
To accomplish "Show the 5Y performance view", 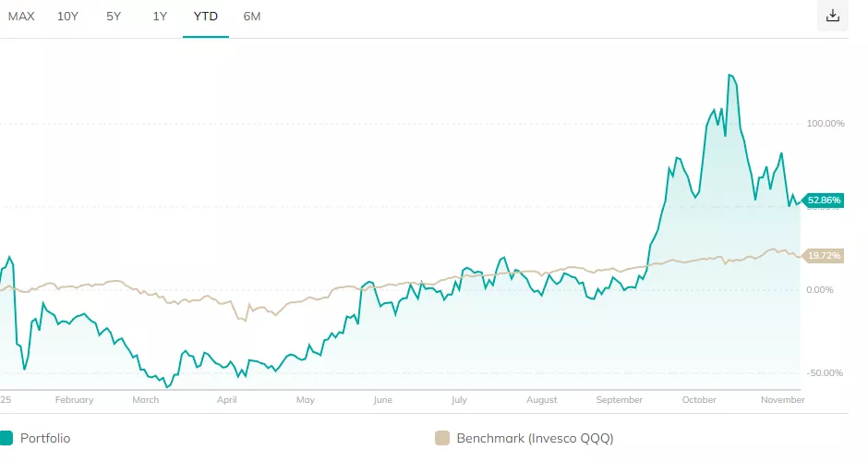I will point(114,17).
